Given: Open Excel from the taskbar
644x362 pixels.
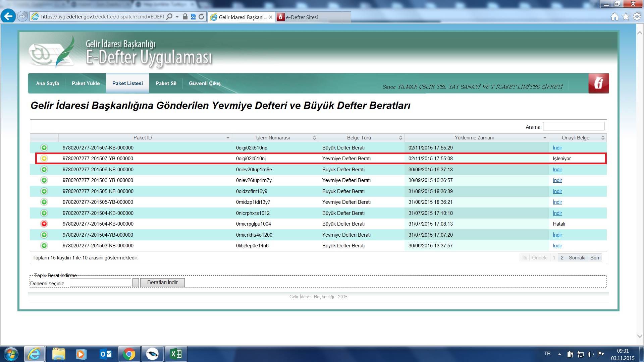Looking at the screenshot, I should (x=176, y=354).
